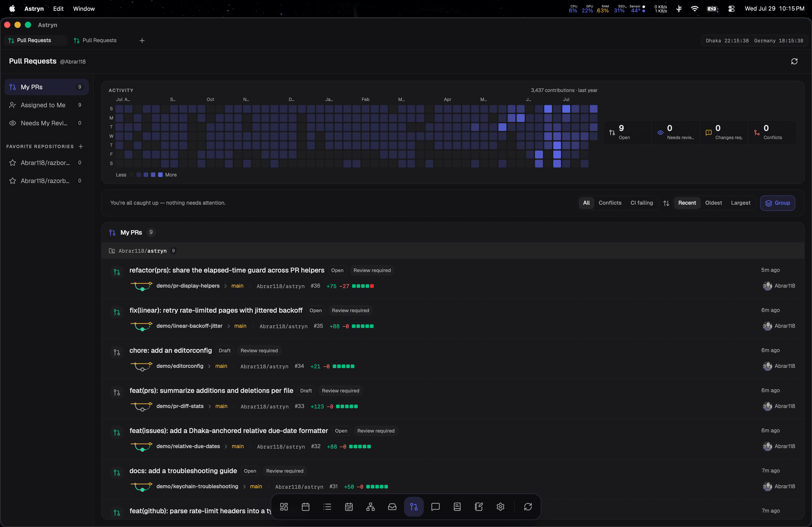The image size is (812, 527).
Task: Click the draft PR icon beside chore: add an editorconfig
Action: [117, 353]
